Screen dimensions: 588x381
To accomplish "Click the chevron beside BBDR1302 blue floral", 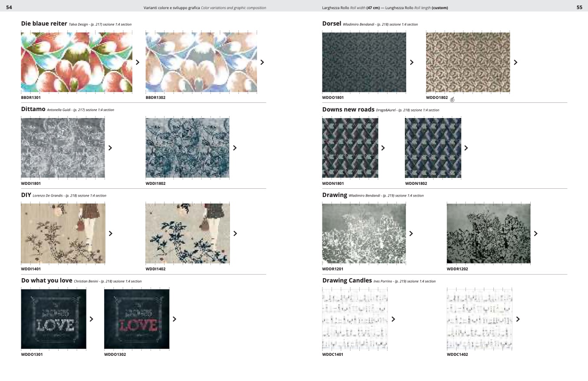I will (x=262, y=62).
